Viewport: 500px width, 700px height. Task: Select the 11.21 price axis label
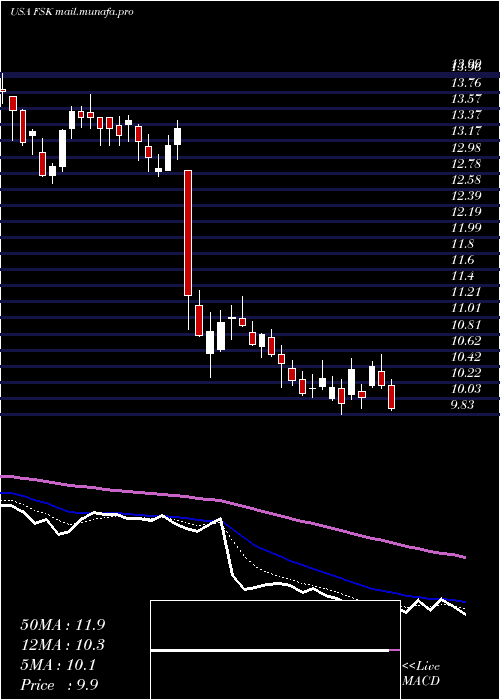[x=466, y=292]
